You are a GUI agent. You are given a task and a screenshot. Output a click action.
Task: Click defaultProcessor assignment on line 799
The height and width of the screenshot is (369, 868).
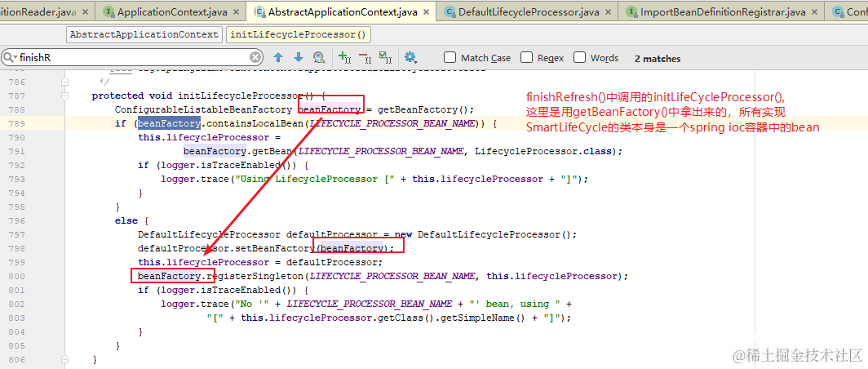click(x=260, y=262)
